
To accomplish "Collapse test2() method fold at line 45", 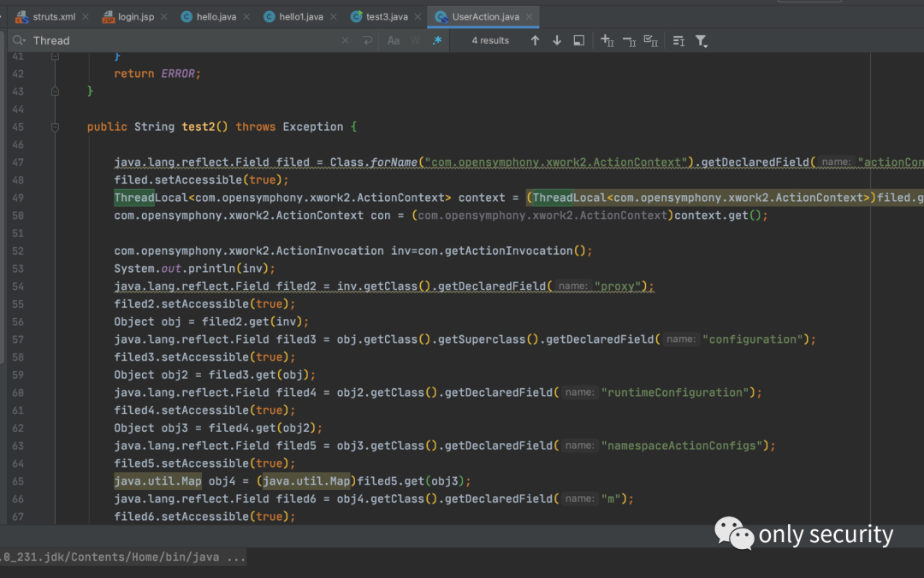I will coord(55,127).
